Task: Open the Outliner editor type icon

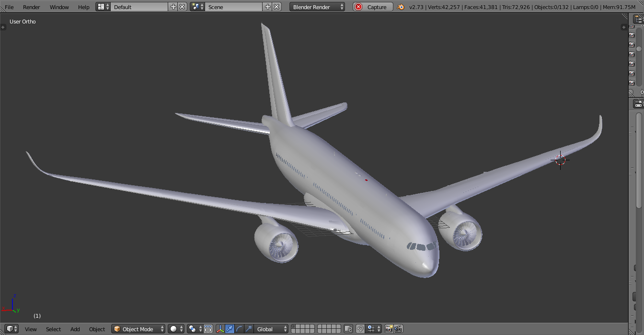Action: tap(638, 19)
